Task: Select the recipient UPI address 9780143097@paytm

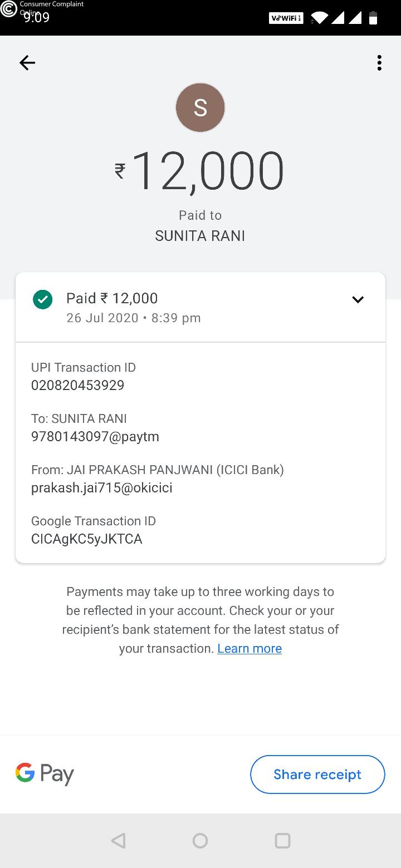Action: coord(95,437)
